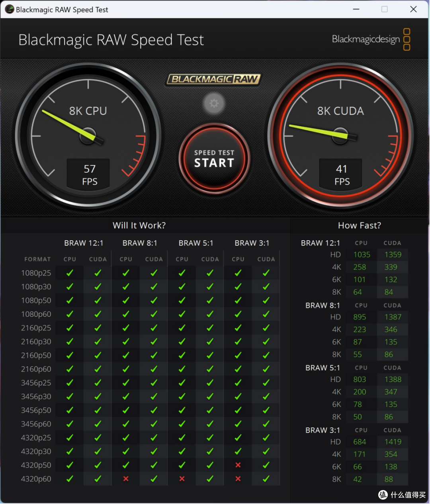Viewport: 430px width, 504px height.
Task: Click BRAW 3:1 8K CPU value 42
Action: 358,479
